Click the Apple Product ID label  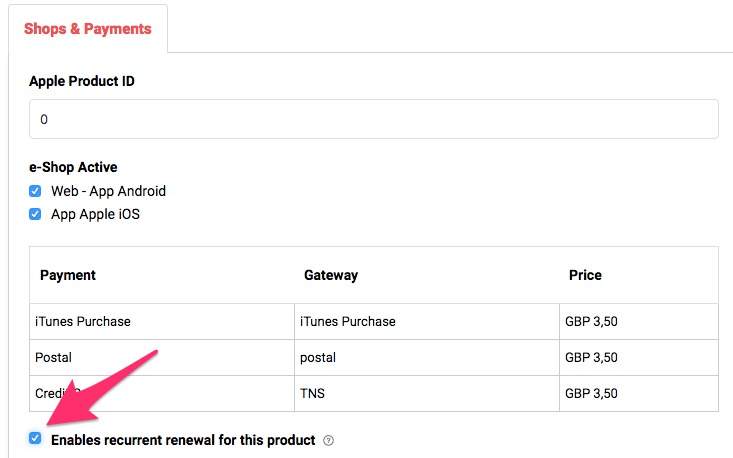(x=82, y=81)
